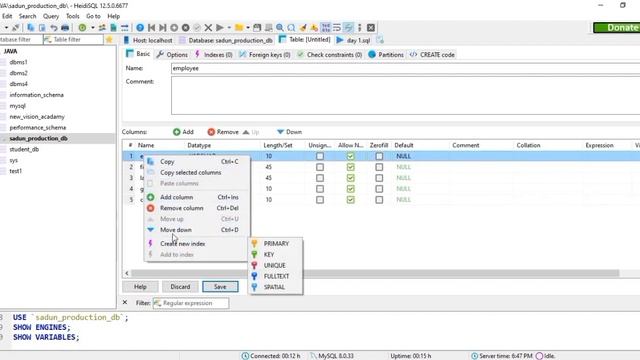Click the green Donate button
This screenshot has width=640, height=360.
(617, 28)
